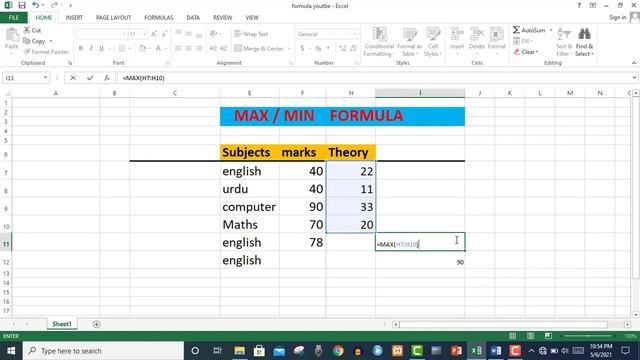Open the FILE tab

point(13,18)
